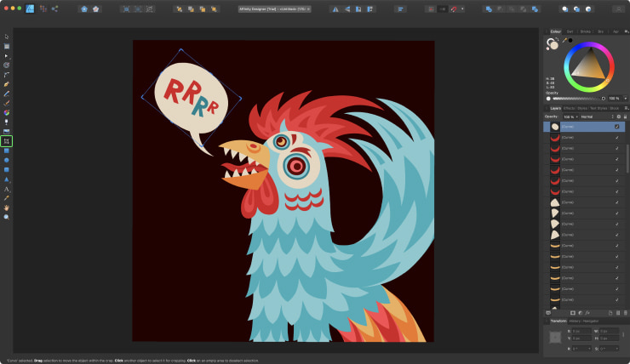
Task: Toggle visibility checkbox of last visible Curve layer
Action: [616, 299]
